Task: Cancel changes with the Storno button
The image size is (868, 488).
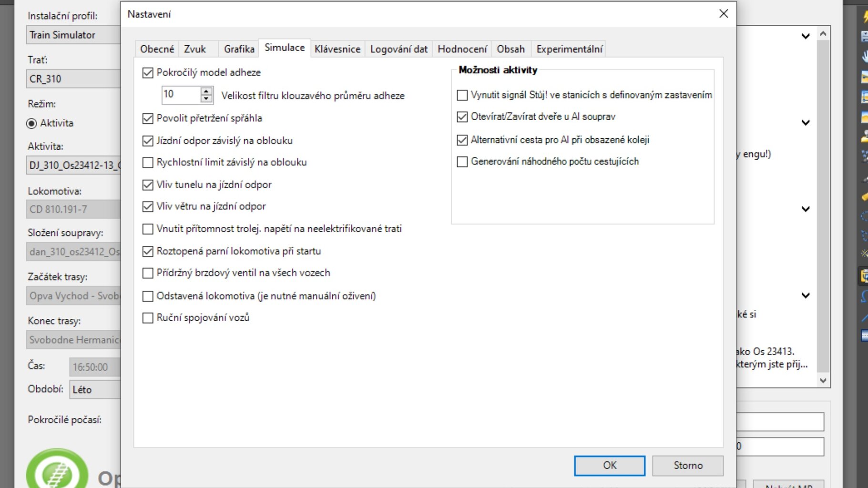Action: click(687, 466)
